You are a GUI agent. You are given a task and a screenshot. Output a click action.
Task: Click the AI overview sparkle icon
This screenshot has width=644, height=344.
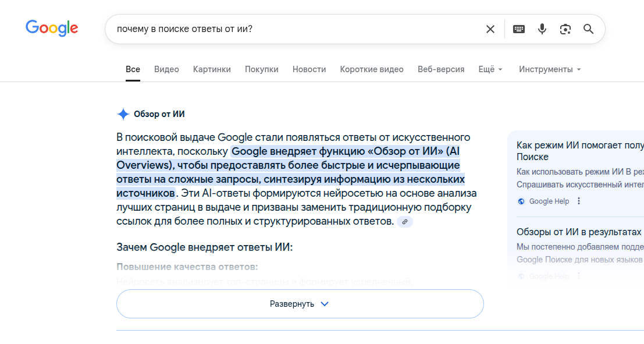pyautogui.click(x=123, y=114)
